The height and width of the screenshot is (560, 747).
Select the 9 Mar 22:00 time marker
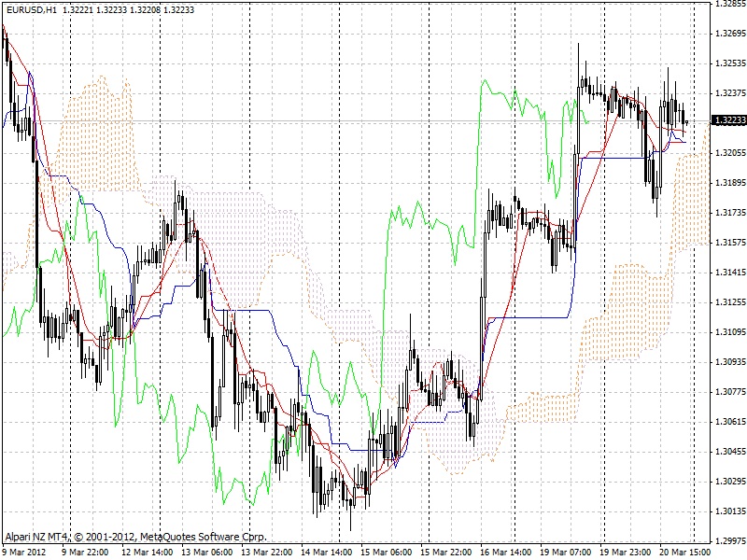[x=85, y=553]
